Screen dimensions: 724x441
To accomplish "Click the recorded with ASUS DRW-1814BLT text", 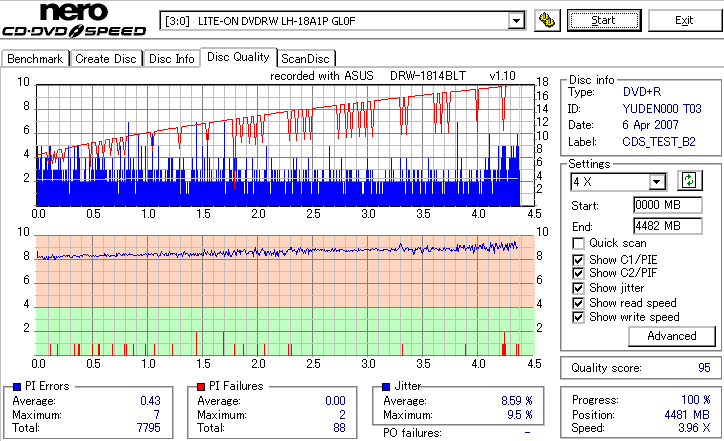I will 368,76.
